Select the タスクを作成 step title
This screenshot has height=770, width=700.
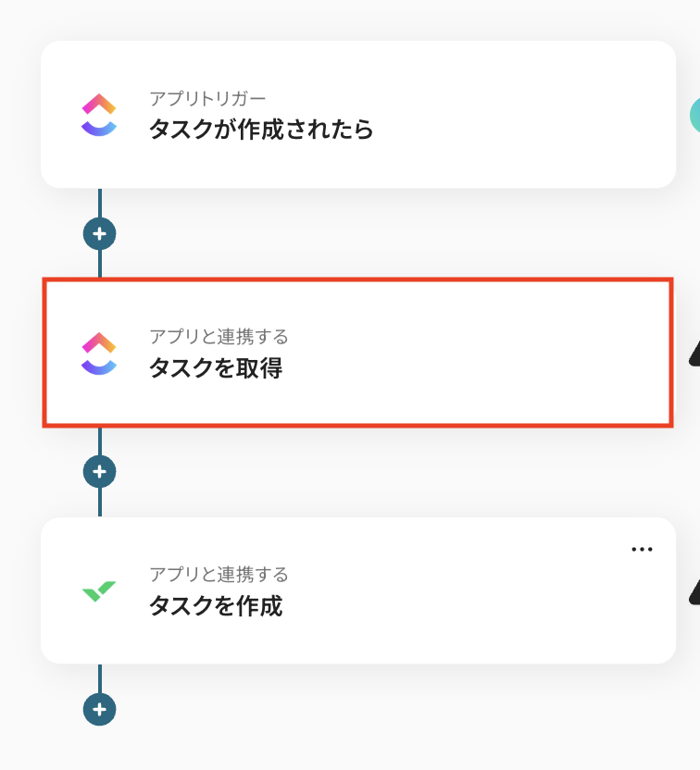(216, 607)
